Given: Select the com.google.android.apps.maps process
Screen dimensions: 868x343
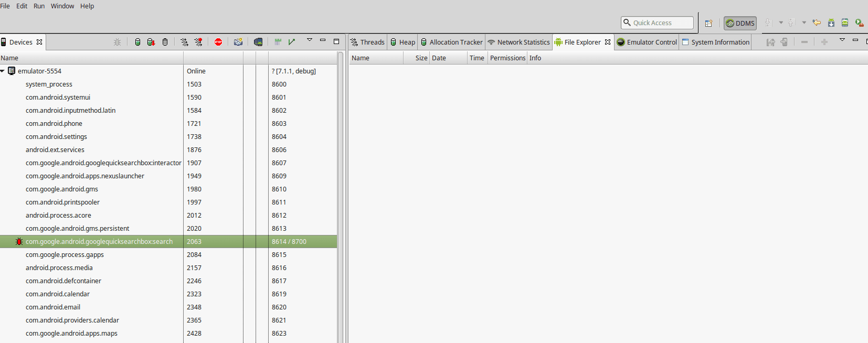Looking at the screenshot, I should tap(168, 333).
